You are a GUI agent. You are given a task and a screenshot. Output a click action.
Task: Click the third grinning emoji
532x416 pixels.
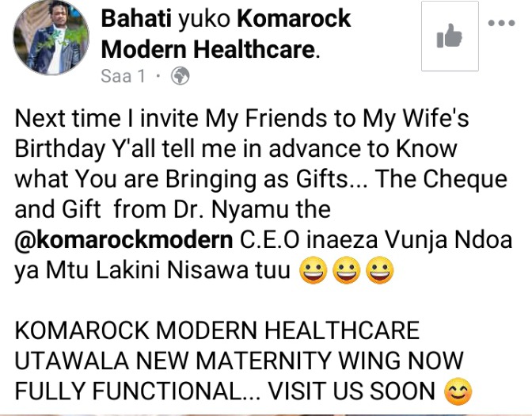(380, 270)
